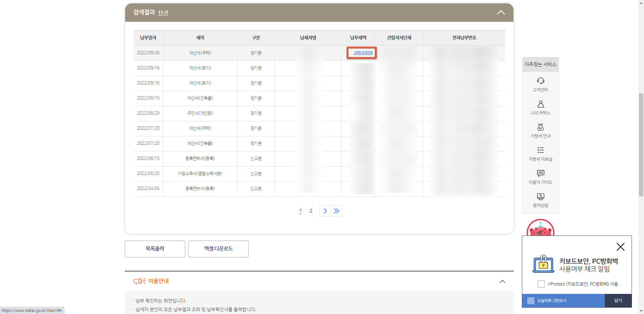Select the 2022/04/05 date cell
Screen dimensions: 644x314
tap(148, 189)
